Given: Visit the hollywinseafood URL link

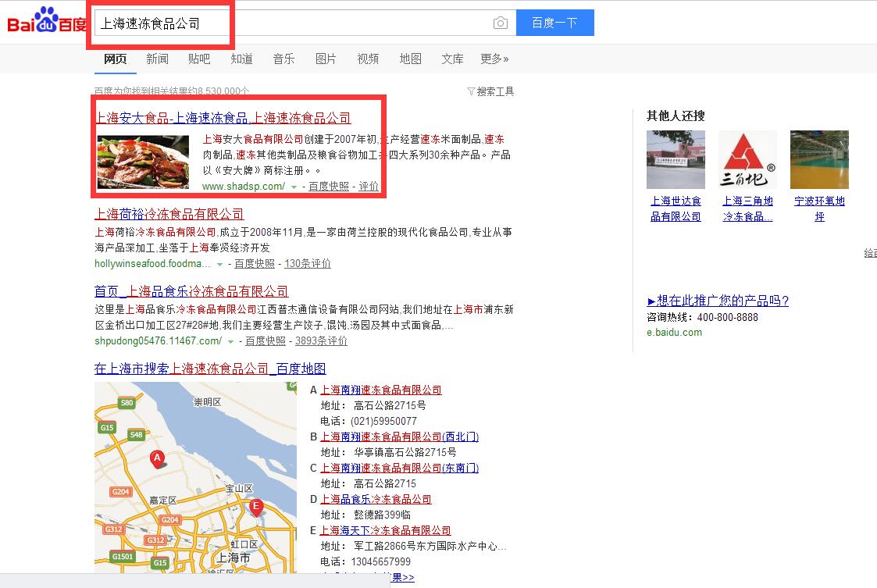Looking at the screenshot, I should 153,263.
